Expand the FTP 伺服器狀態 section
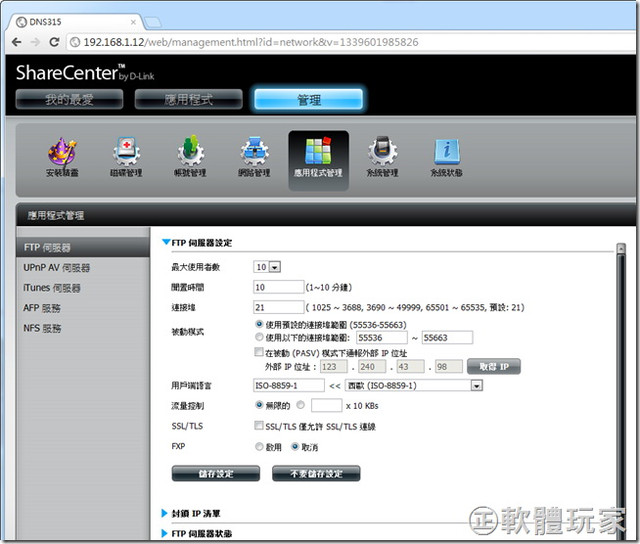The height and width of the screenshot is (544, 640). point(165,533)
